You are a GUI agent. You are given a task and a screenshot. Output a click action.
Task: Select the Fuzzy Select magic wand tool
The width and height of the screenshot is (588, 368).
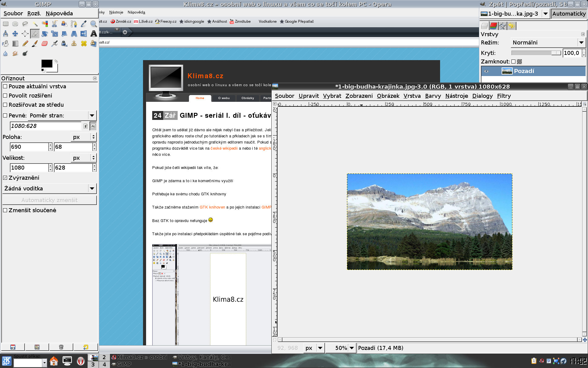point(35,24)
